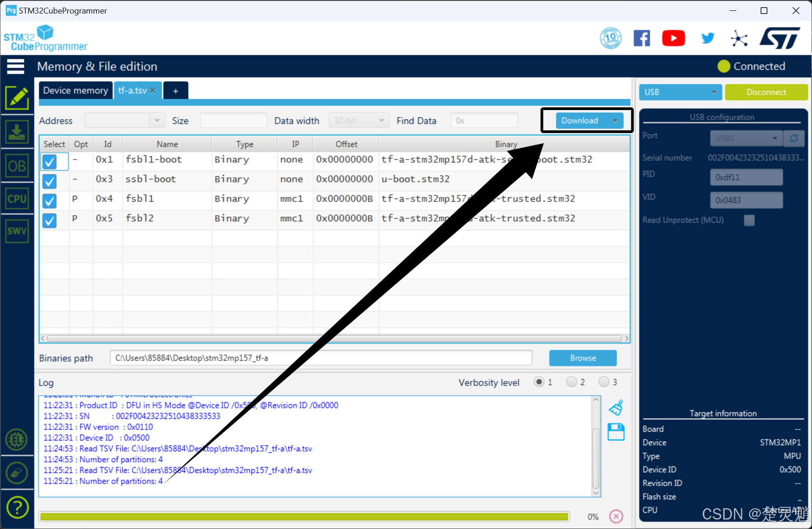
Task: Select verbosity level 2
Action: coord(571,382)
